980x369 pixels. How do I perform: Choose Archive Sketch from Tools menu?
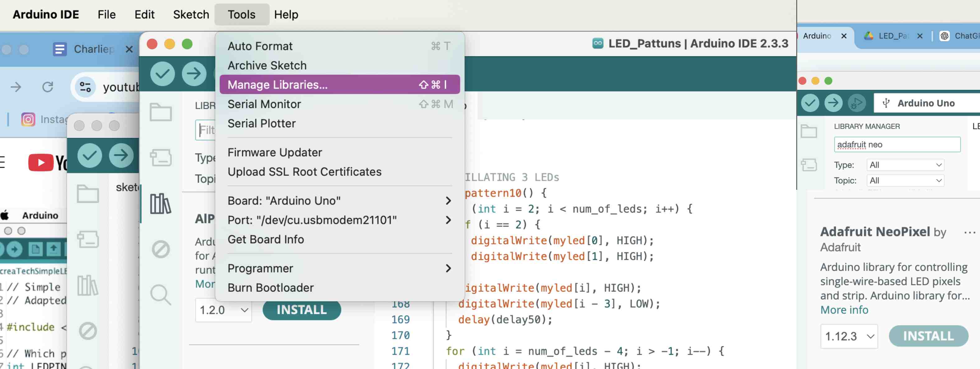339,66
